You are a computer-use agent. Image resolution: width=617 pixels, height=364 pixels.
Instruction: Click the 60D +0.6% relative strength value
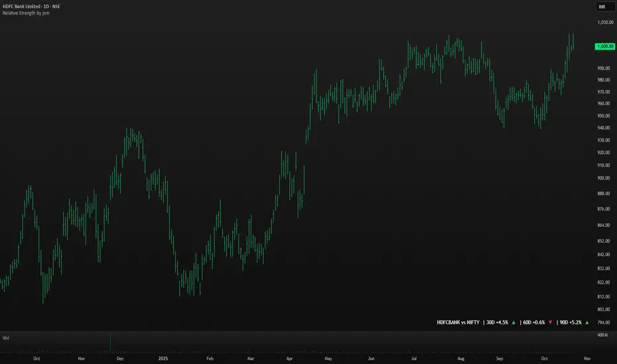point(533,322)
